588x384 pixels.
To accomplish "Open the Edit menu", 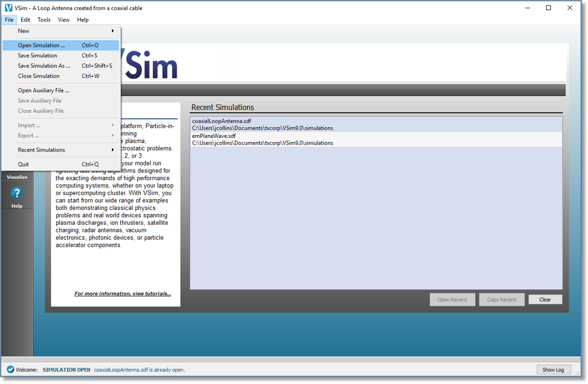I will tap(25, 20).
